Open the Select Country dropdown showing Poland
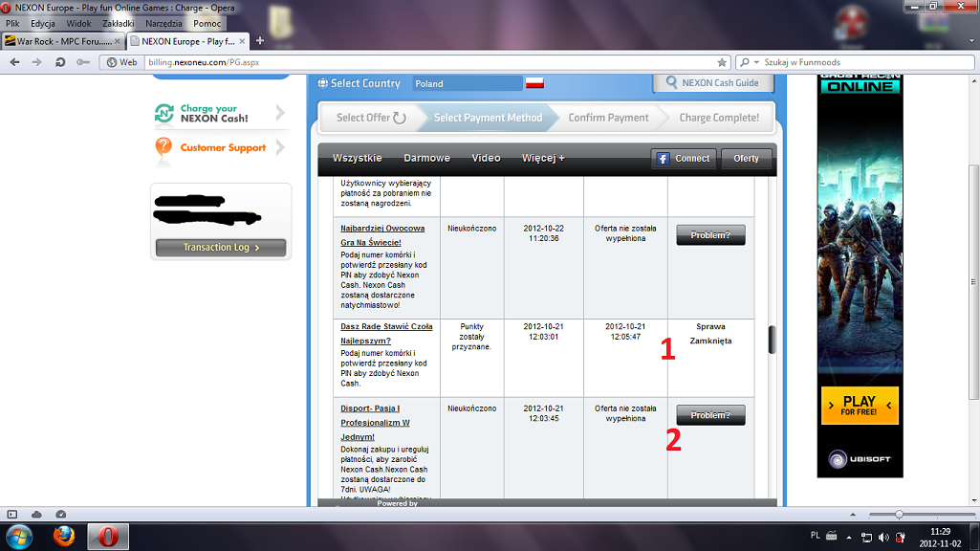This screenshot has width=980, height=551. [x=467, y=83]
